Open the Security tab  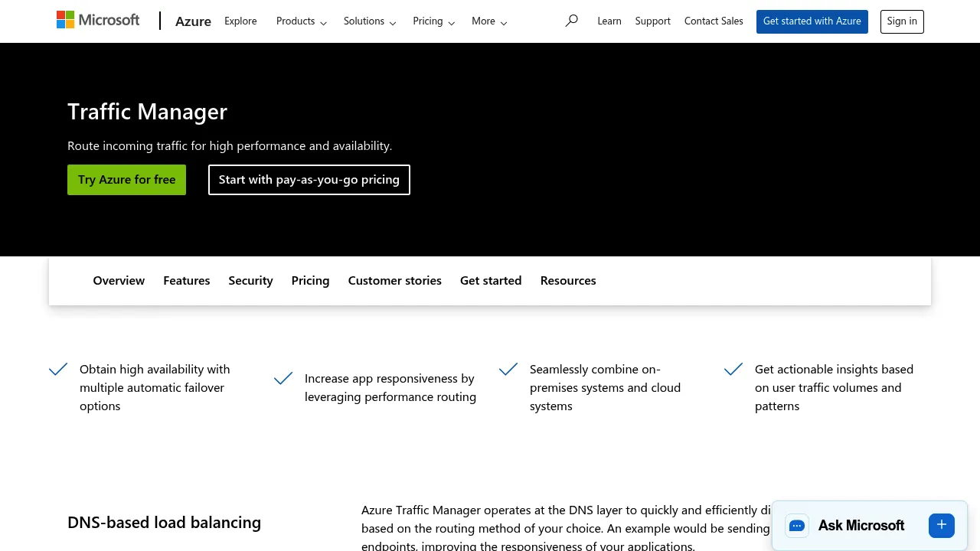pyautogui.click(x=250, y=281)
